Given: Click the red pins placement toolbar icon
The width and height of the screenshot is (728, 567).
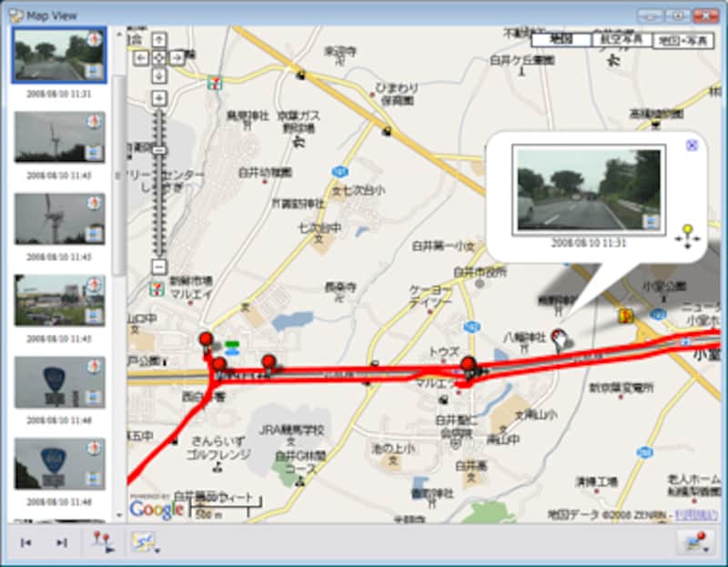Looking at the screenshot, I should (x=103, y=542).
